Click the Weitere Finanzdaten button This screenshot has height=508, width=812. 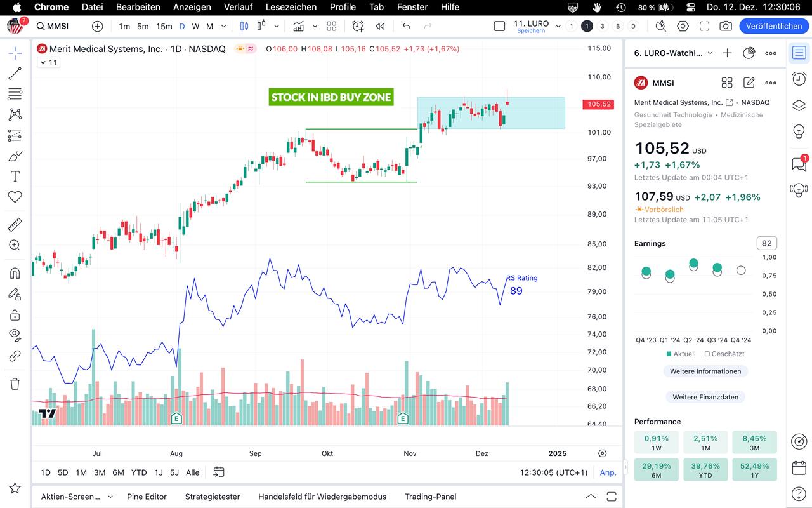click(x=705, y=397)
